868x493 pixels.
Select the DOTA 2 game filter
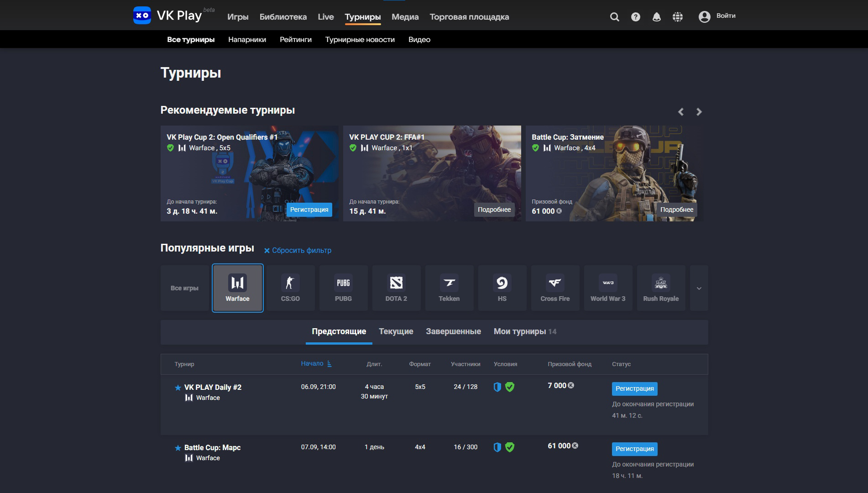tap(396, 288)
